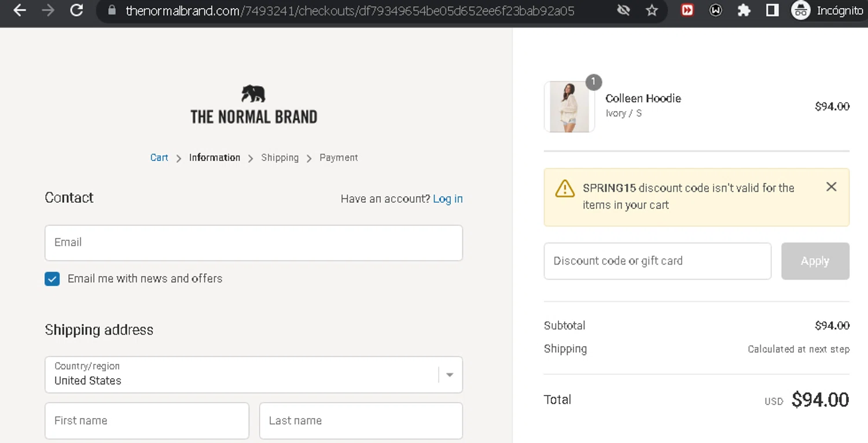
Task: Open the Extensions puzzle piece menu
Action: pyautogui.click(x=744, y=10)
